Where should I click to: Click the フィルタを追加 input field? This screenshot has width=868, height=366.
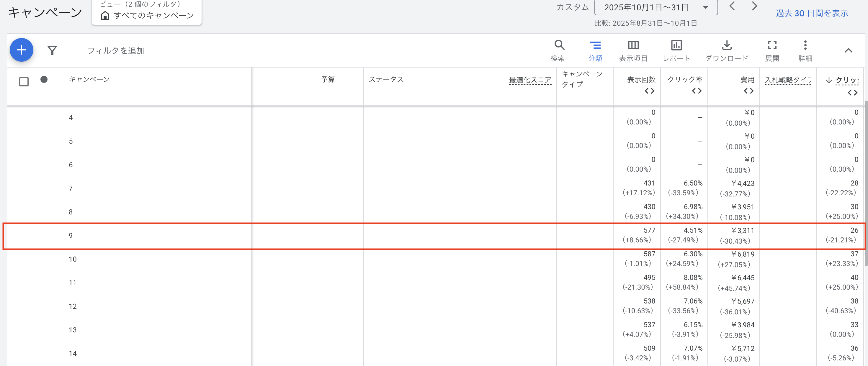click(x=116, y=50)
